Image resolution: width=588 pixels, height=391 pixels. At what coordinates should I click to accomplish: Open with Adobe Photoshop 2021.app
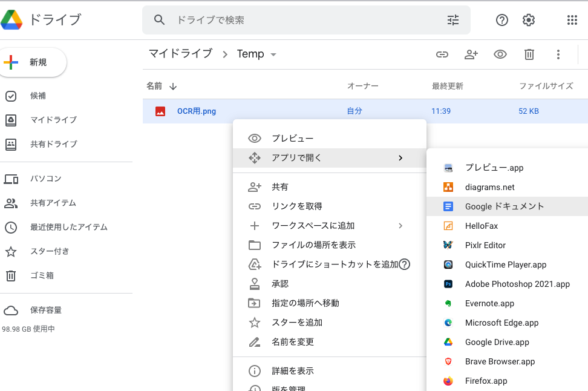(x=508, y=284)
